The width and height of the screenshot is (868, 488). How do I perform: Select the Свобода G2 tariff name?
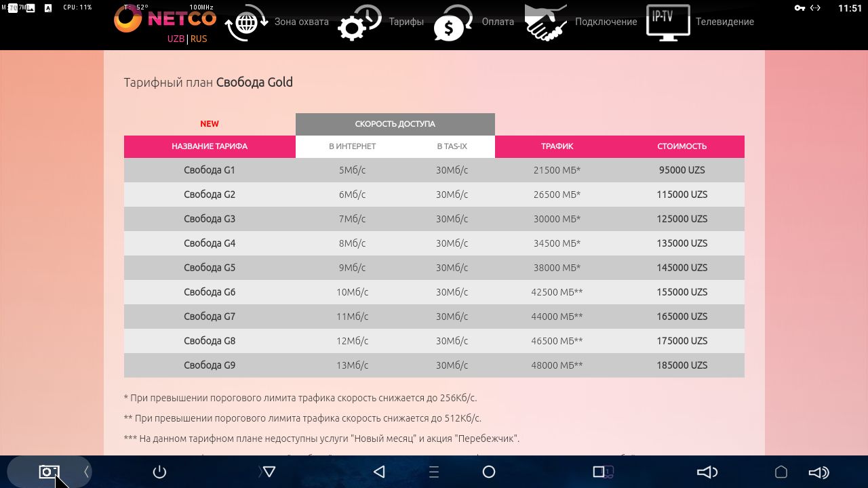pos(210,195)
